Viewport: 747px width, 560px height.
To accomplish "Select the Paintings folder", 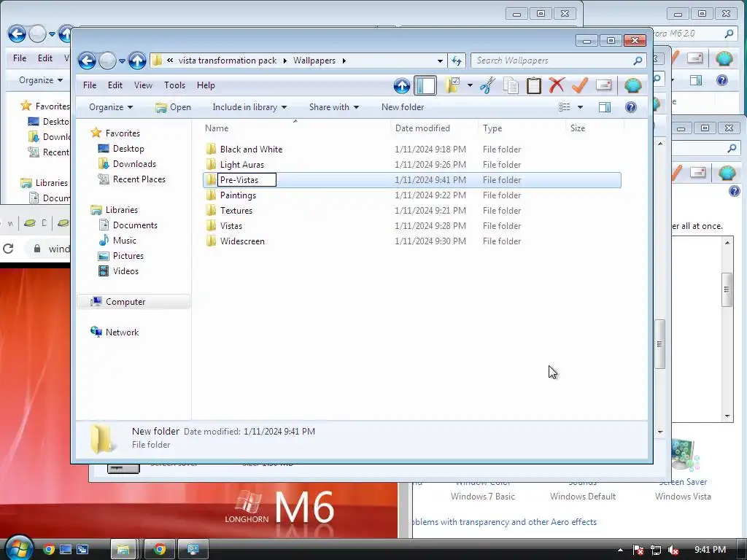I will coord(238,195).
